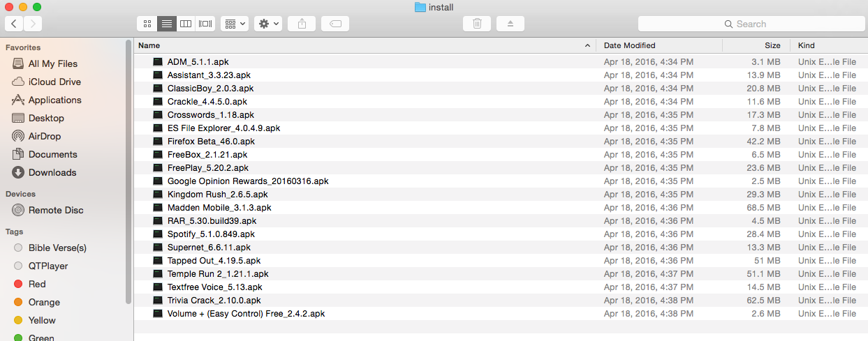Switch to list view
Viewport: 868px width, 341px height.
(x=167, y=24)
